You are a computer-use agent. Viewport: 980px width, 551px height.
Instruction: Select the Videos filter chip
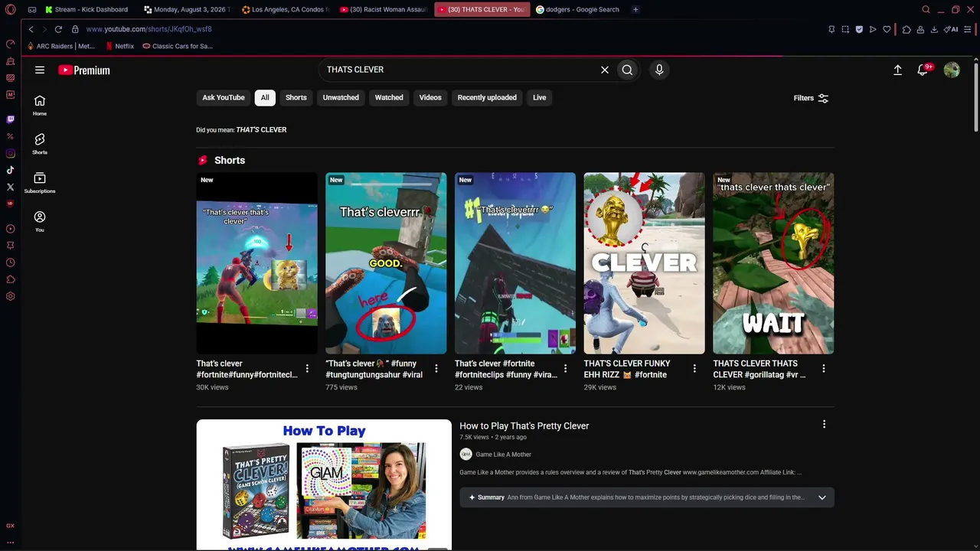pos(430,98)
